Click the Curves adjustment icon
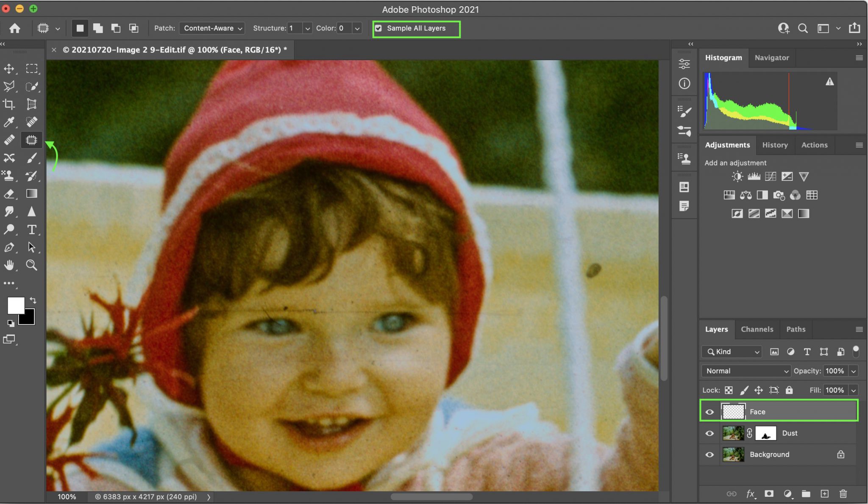Viewport: 868px width, 504px height. point(771,177)
